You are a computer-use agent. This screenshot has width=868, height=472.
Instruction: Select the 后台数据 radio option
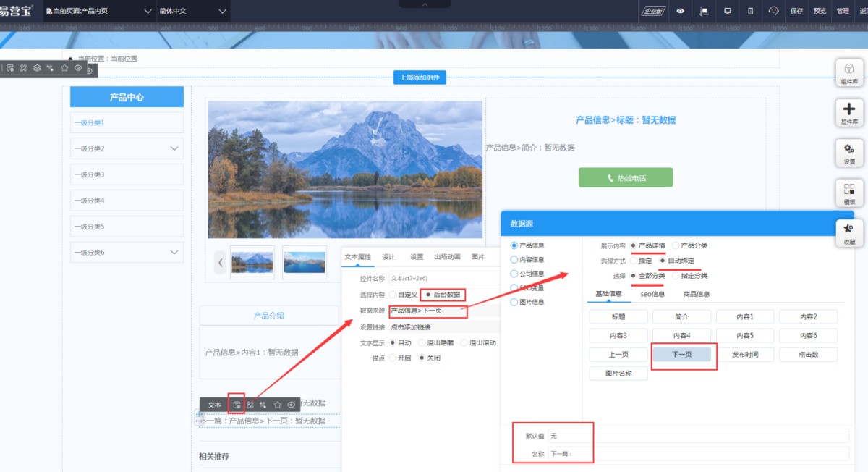coord(429,295)
